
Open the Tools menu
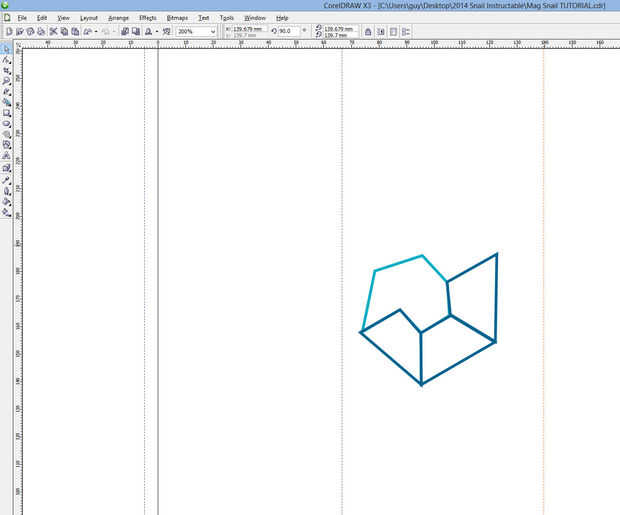coord(227,18)
